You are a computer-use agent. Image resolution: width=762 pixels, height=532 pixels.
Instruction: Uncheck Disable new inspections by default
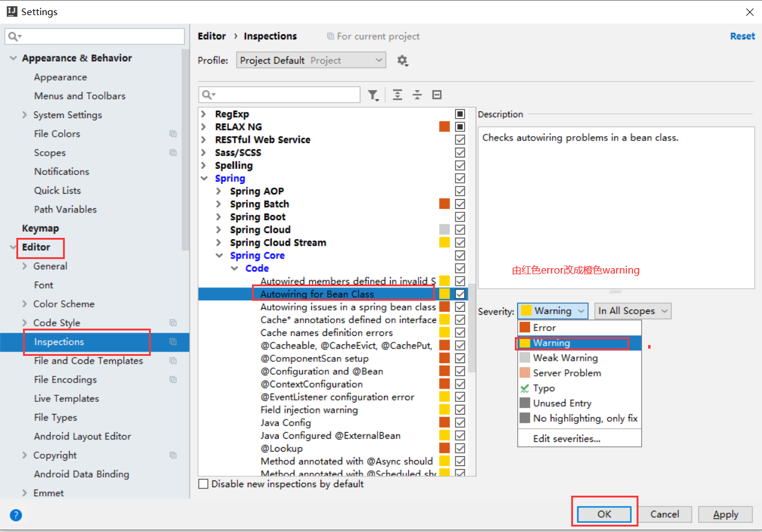(x=204, y=484)
